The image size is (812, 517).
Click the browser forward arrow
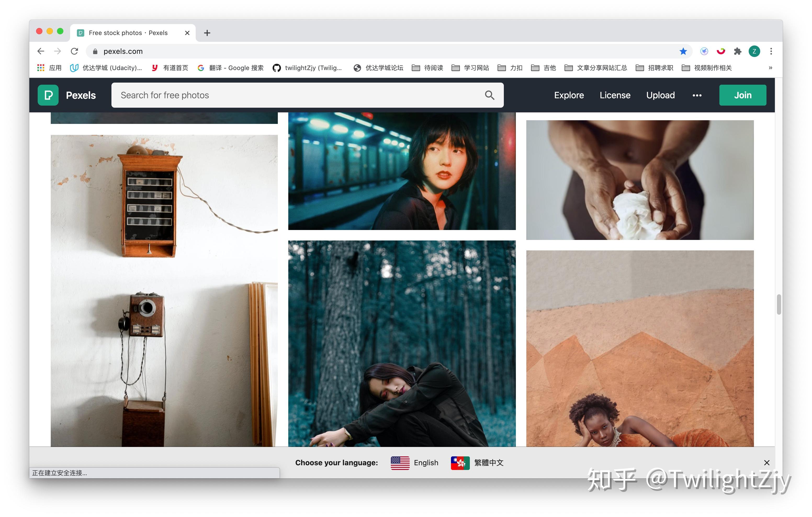tap(58, 51)
